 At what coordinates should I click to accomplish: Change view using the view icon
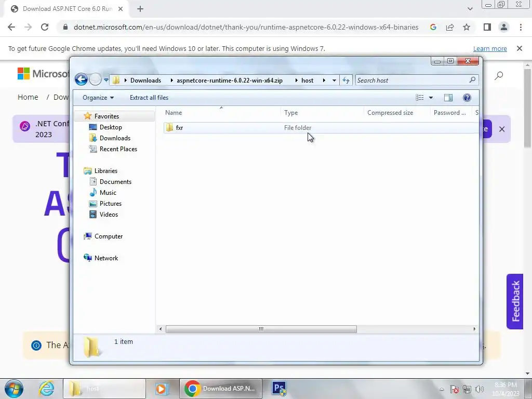(x=420, y=98)
